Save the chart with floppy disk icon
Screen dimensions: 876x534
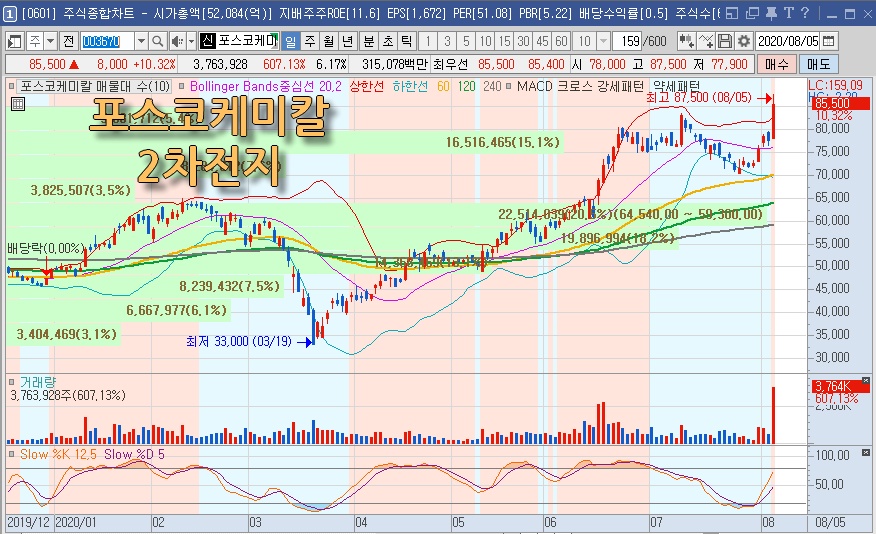point(725,41)
